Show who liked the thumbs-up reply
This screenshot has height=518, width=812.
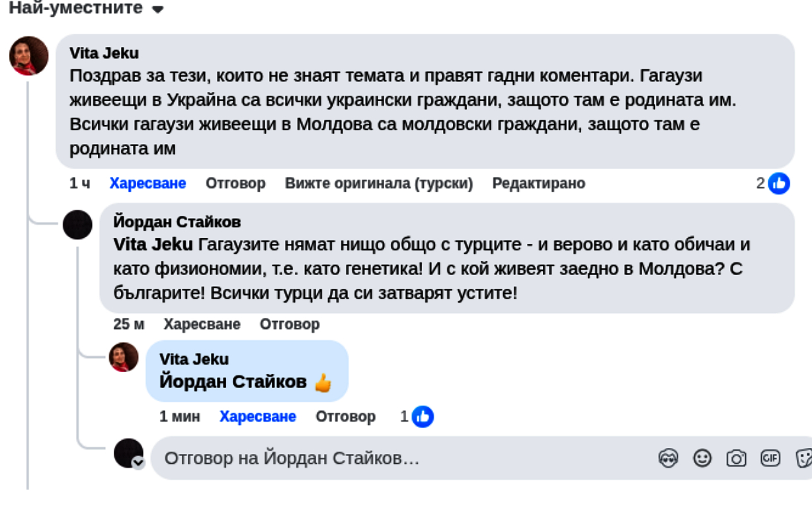[417, 417]
